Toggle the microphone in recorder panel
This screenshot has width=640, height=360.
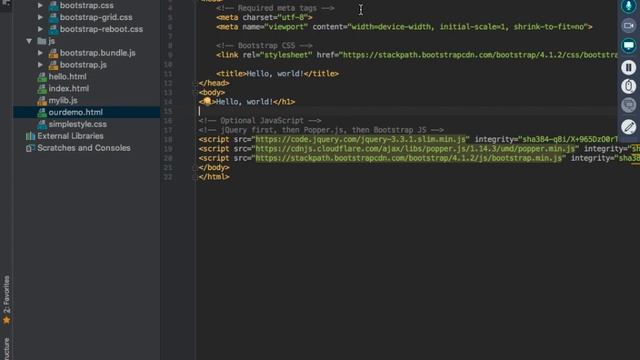[629, 6]
